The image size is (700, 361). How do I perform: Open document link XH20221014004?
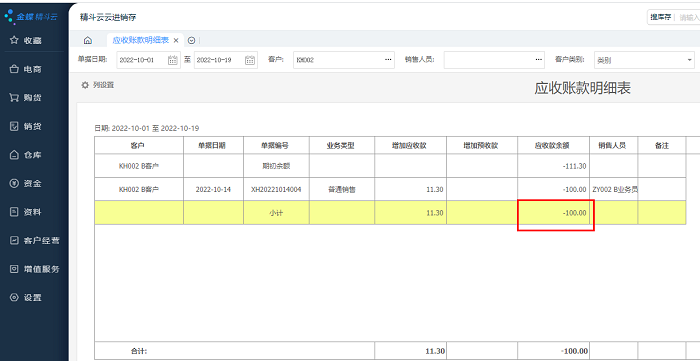tap(276, 189)
